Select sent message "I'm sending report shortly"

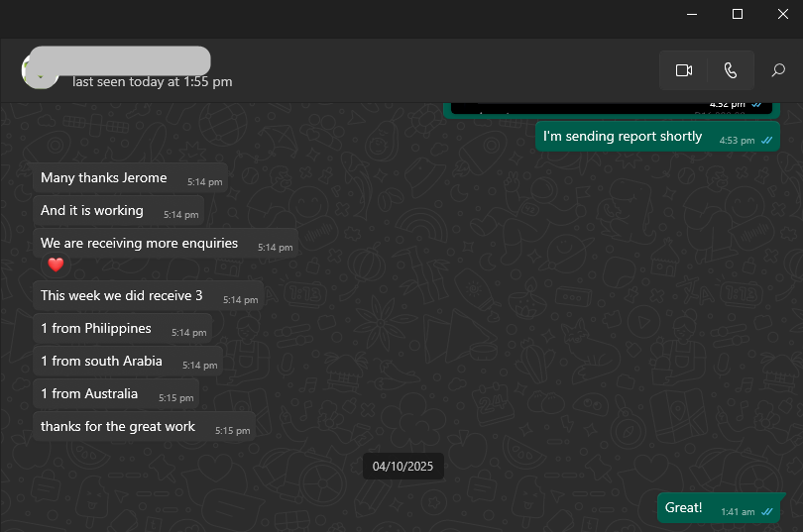[x=657, y=137]
